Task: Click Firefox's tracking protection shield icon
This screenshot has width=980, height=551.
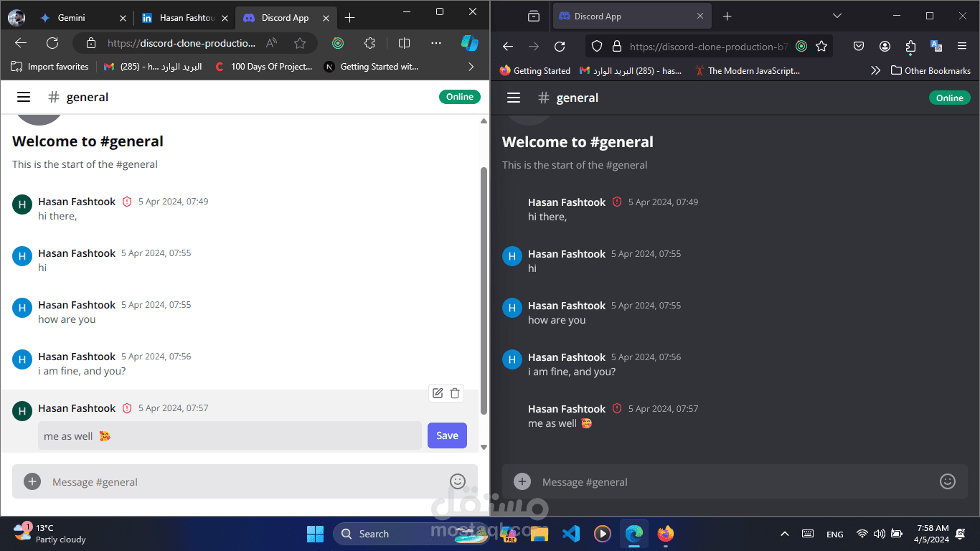Action: 596,46
